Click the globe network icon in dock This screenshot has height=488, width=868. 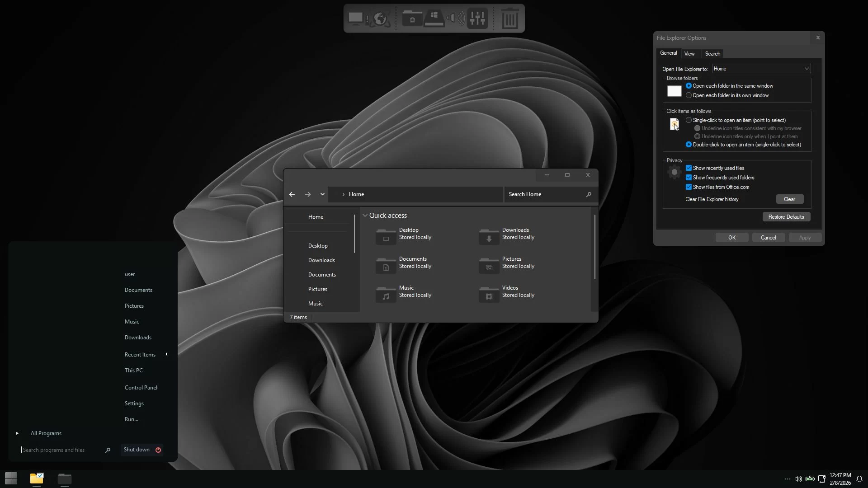tap(380, 19)
